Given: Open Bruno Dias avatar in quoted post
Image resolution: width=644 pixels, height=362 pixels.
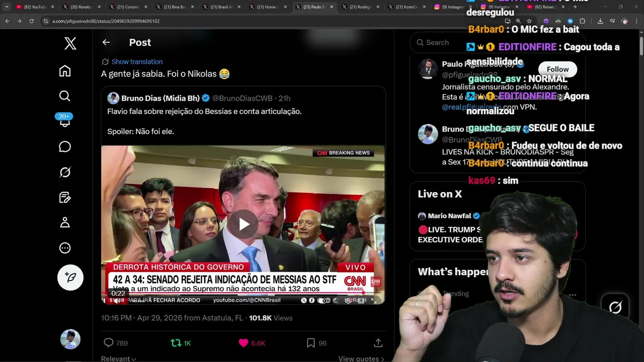Looking at the screenshot, I should pyautogui.click(x=113, y=98).
